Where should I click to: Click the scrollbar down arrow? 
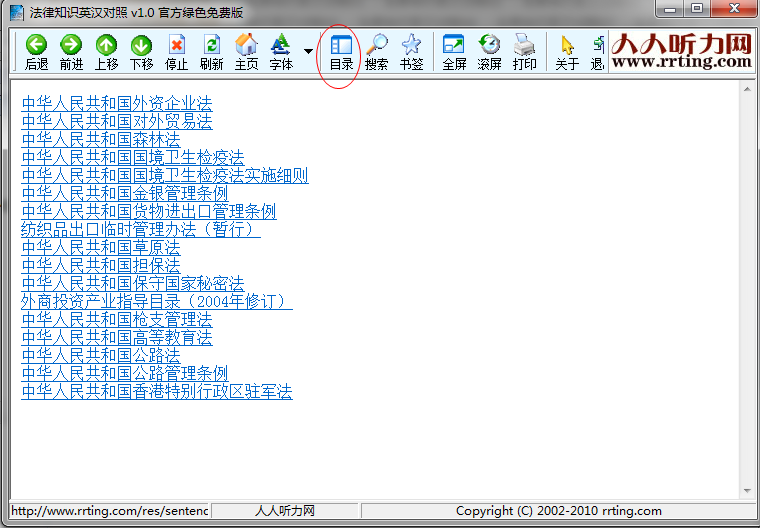(747, 491)
